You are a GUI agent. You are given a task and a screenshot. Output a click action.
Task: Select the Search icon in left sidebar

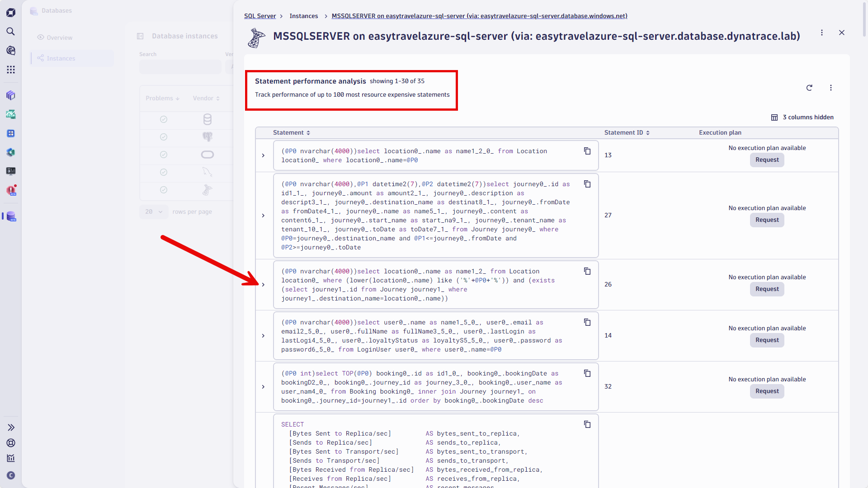(10, 32)
